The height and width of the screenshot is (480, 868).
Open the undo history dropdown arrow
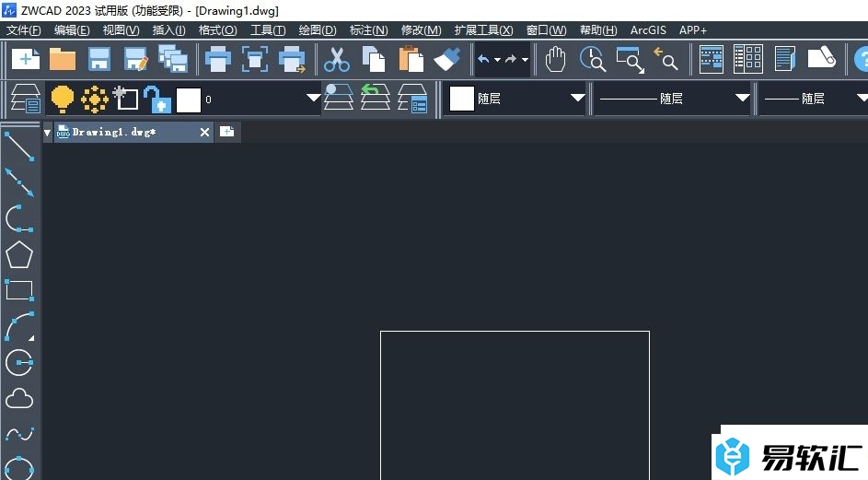(497, 60)
